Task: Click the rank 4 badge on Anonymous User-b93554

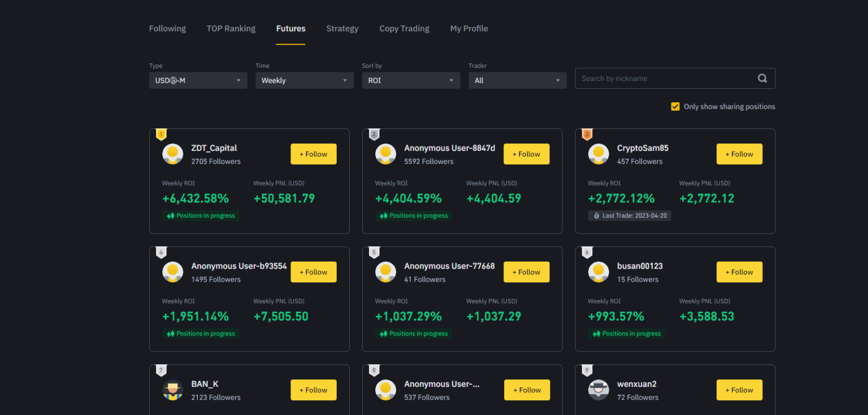Action: point(161,252)
